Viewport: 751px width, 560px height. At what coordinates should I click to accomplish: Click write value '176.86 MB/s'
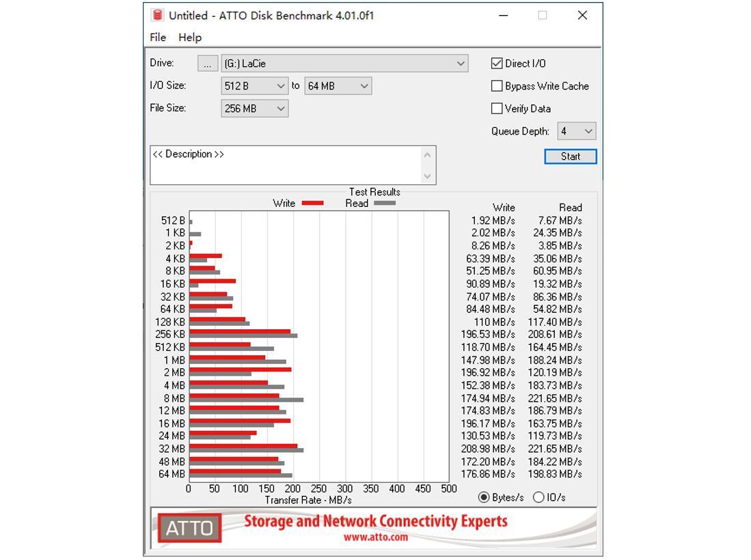tap(488, 475)
